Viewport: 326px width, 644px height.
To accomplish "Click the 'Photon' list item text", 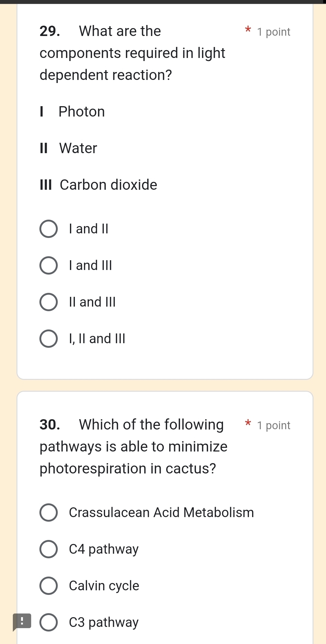I will [81, 111].
